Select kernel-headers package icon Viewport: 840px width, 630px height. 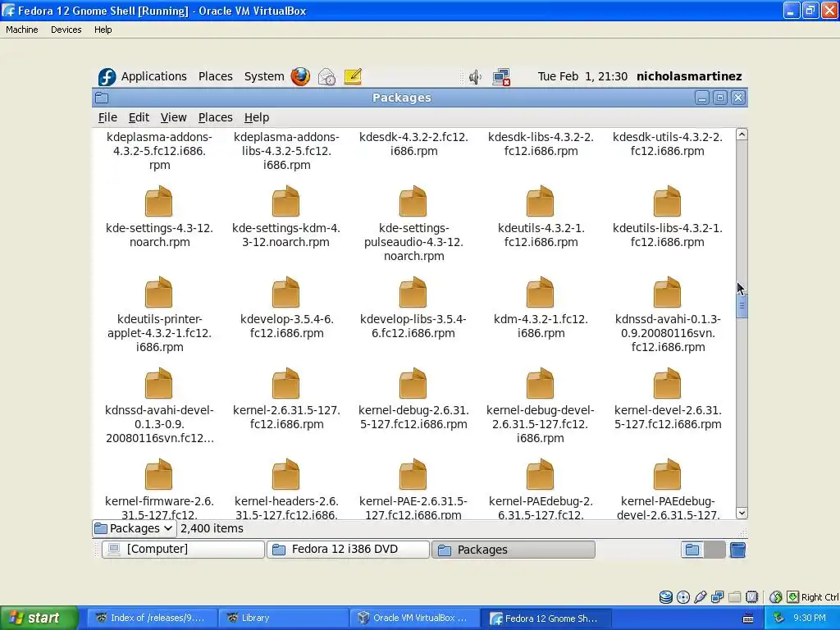(x=285, y=474)
